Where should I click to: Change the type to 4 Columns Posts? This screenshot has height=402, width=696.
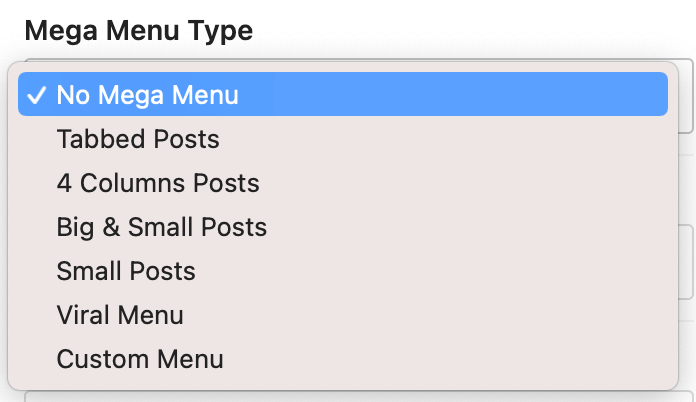pyautogui.click(x=158, y=183)
